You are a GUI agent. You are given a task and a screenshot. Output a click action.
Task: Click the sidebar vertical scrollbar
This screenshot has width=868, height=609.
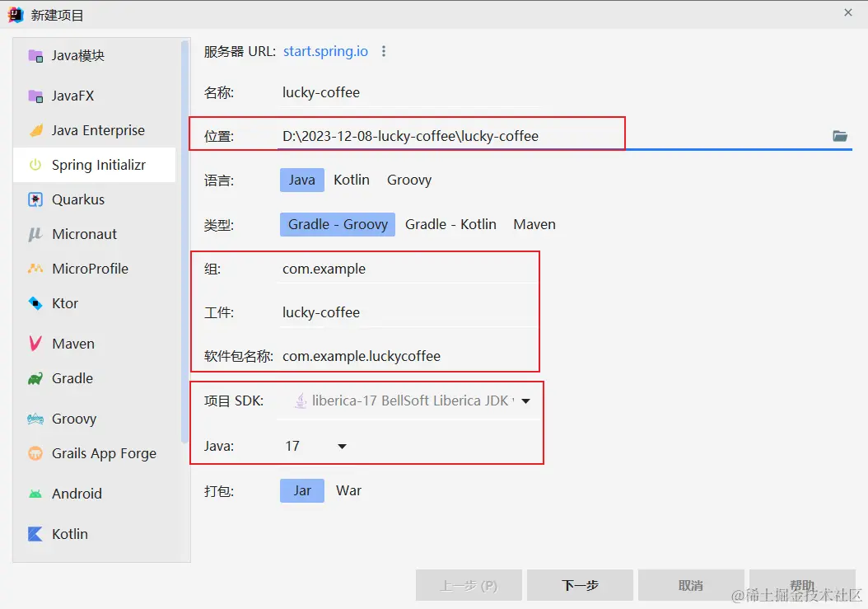[x=185, y=241]
